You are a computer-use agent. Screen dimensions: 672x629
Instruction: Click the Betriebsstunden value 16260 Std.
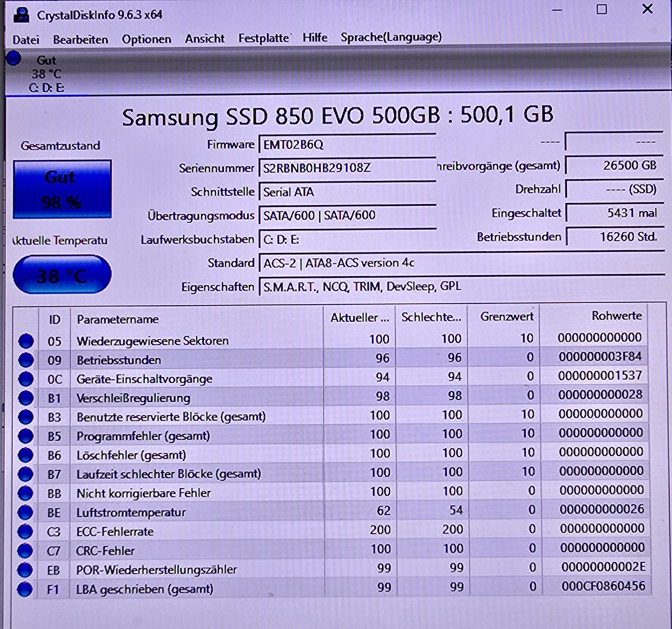point(615,237)
